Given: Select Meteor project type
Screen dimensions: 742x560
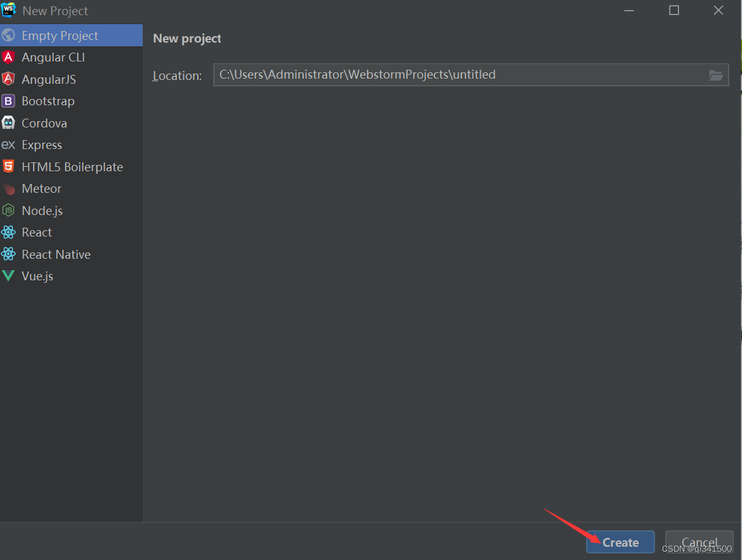Looking at the screenshot, I should (71, 188).
